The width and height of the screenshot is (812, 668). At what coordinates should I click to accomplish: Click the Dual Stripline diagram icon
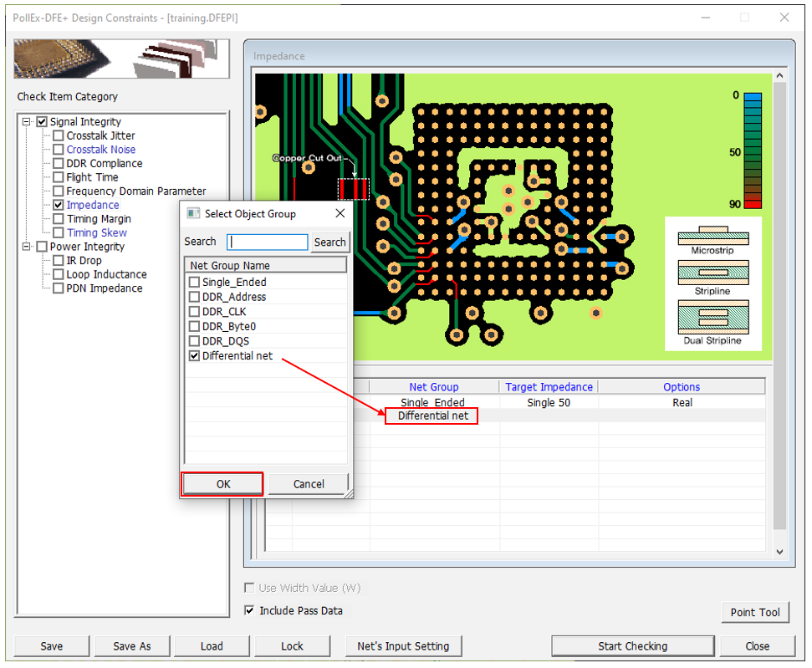coord(712,318)
